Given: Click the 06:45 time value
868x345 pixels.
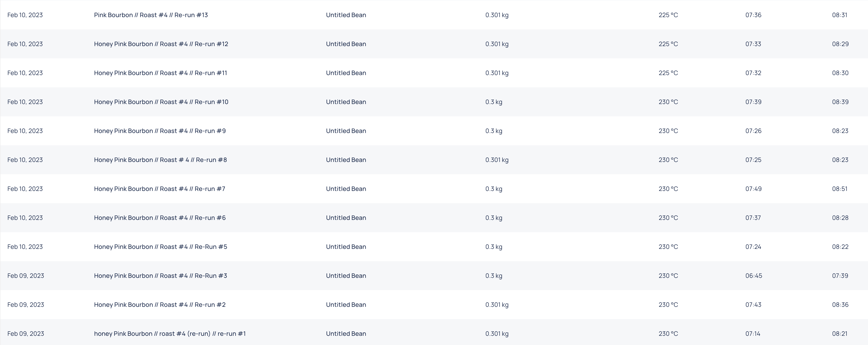Looking at the screenshot, I should pyautogui.click(x=753, y=275).
